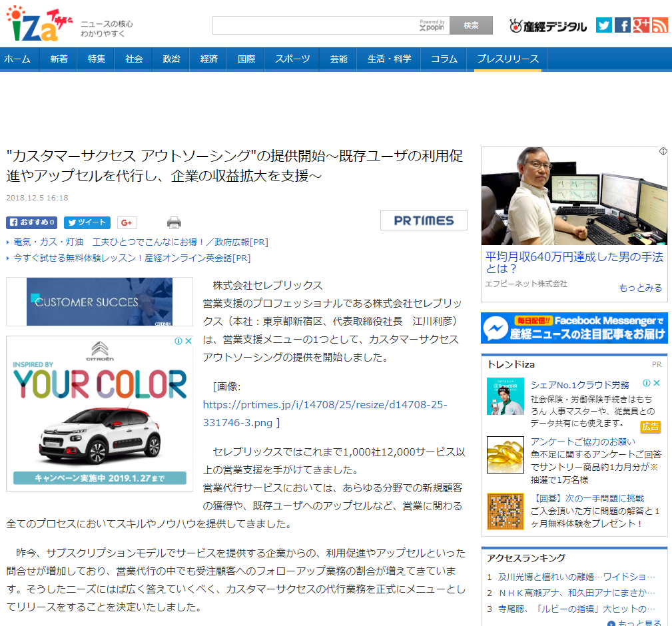Click the SmartHR ad thumbnail
672x626 pixels.
(x=505, y=396)
